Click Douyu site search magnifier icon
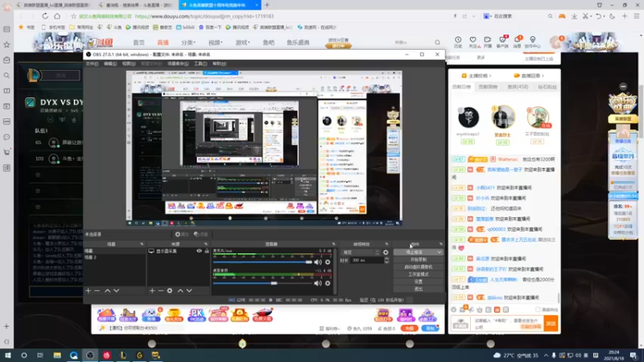Image resolution: width=644 pixels, height=362 pixels. coord(437,43)
